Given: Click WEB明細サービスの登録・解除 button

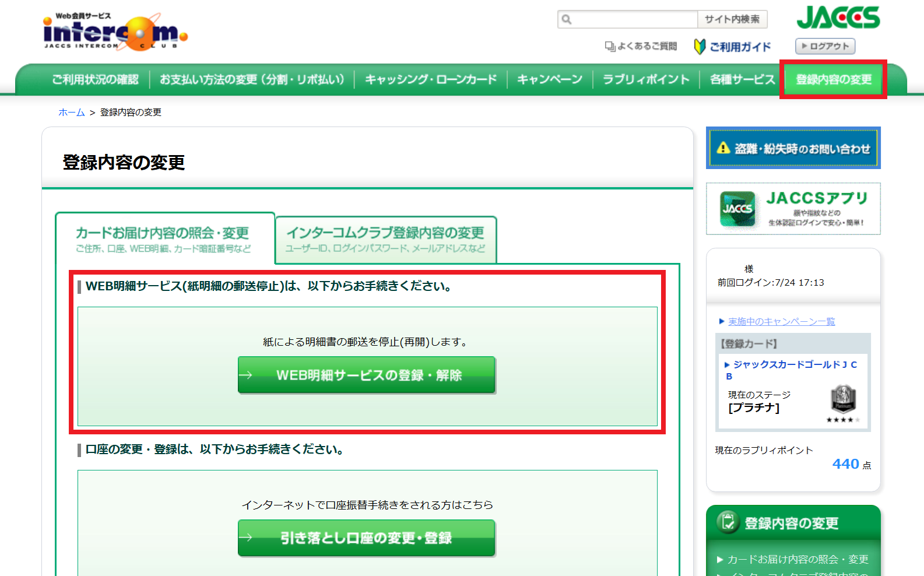Looking at the screenshot, I should pos(367,375).
